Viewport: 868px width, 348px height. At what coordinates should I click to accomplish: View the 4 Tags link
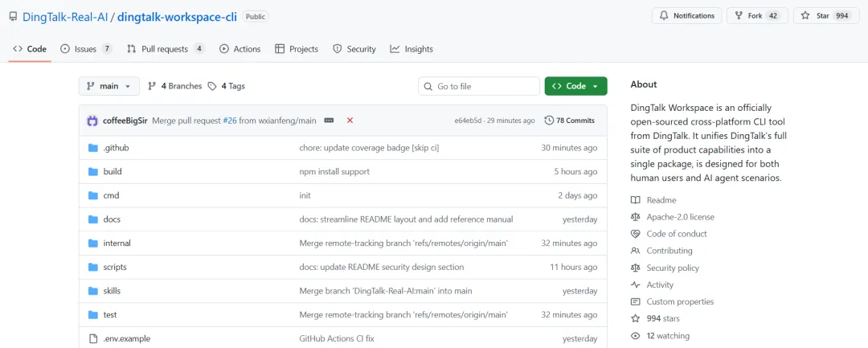tap(227, 86)
